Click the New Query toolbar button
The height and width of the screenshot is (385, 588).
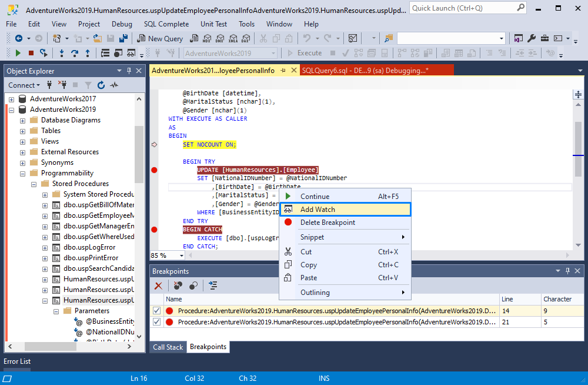[x=160, y=38]
